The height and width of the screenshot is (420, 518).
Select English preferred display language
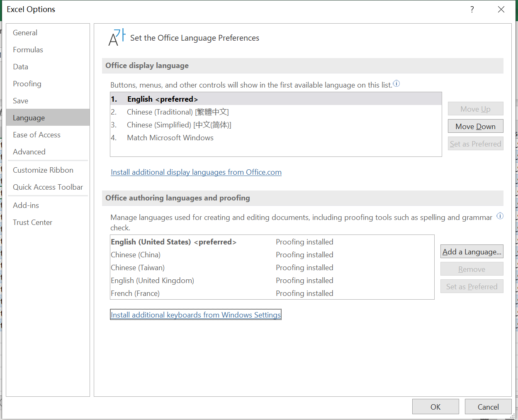pyautogui.click(x=276, y=99)
